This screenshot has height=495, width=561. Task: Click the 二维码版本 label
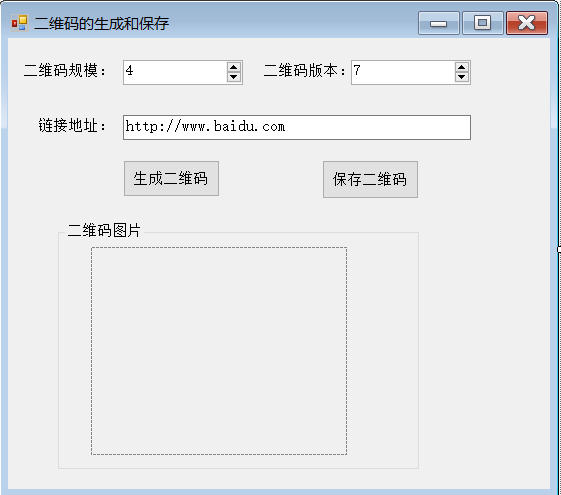pos(305,70)
